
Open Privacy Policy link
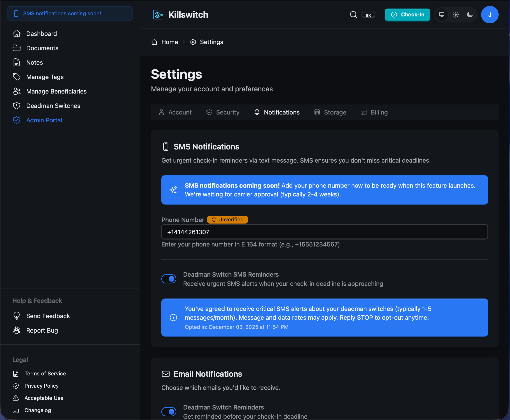[42, 386]
